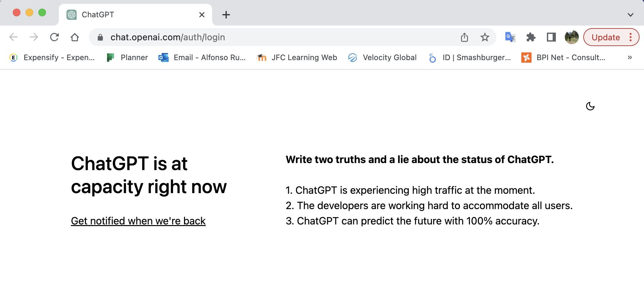Open the Google Translate extension icon
The image size is (644, 290).
(x=510, y=37)
